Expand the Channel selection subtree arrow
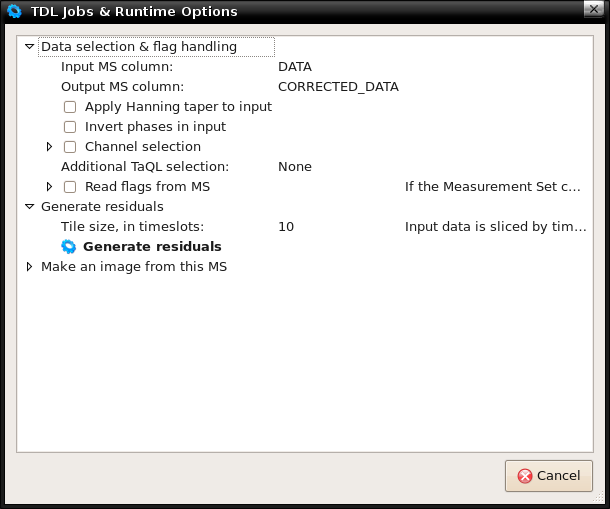The height and width of the screenshot is (509, 610). click(49, 147)
